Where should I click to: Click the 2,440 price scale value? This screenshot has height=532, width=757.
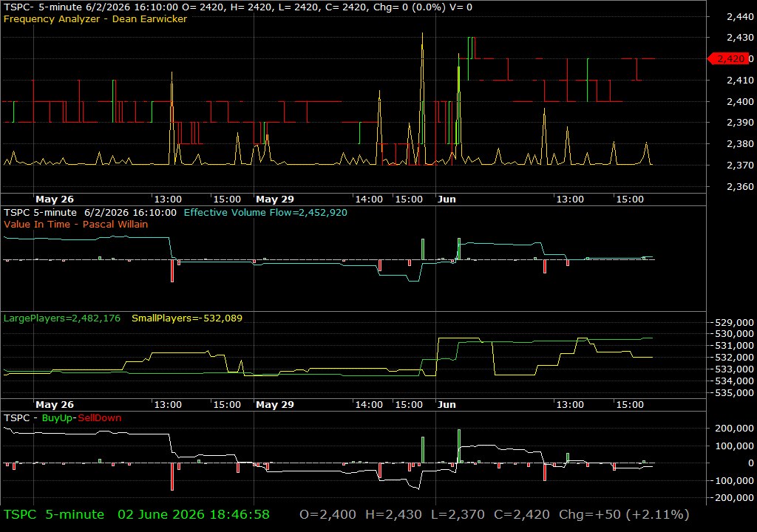click(x=740, y=17)
